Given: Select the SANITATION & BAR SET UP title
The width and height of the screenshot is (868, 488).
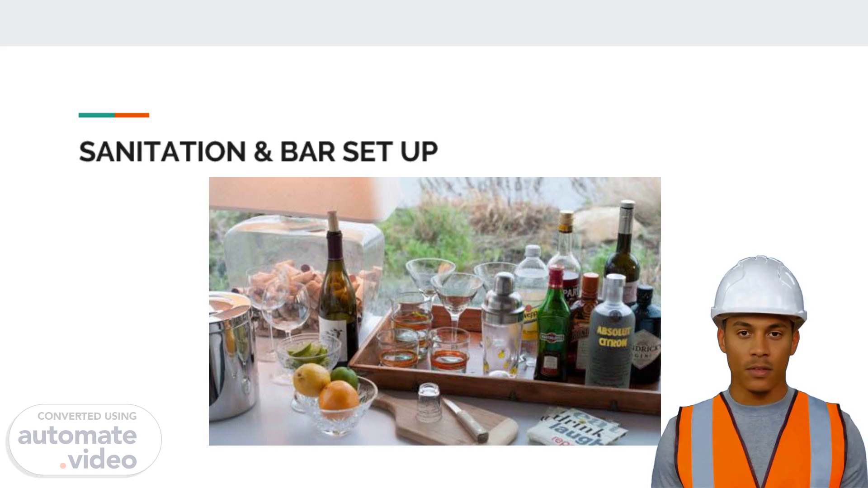Looking at the screenshot, I should [x=258, y=151].
